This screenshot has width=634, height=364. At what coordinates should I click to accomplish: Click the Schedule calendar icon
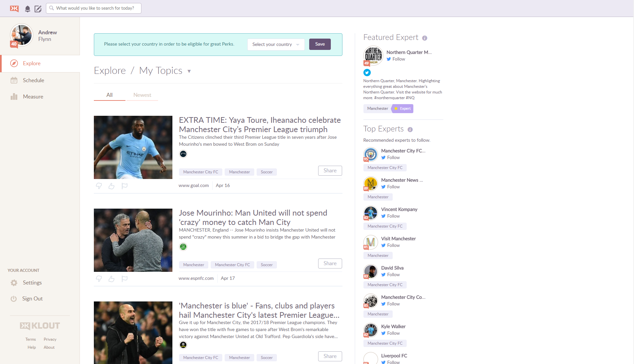click(14, 80)
